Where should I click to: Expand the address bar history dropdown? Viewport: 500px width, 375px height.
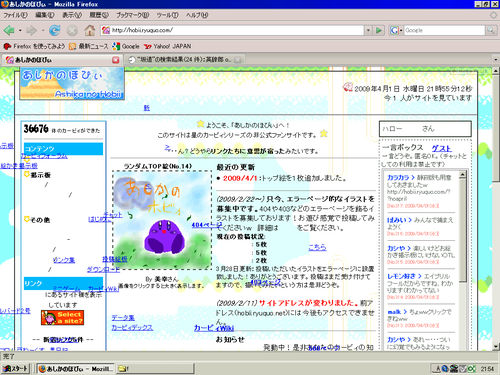coord(368,30)
